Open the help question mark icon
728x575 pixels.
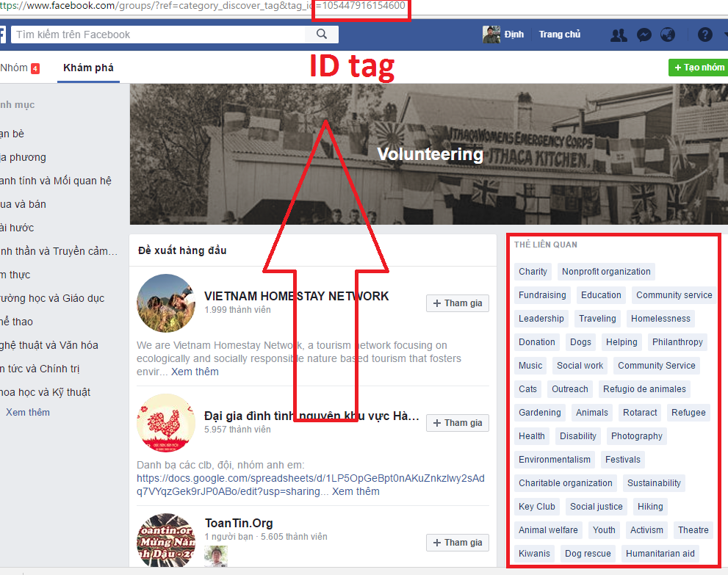click(704, 35)
